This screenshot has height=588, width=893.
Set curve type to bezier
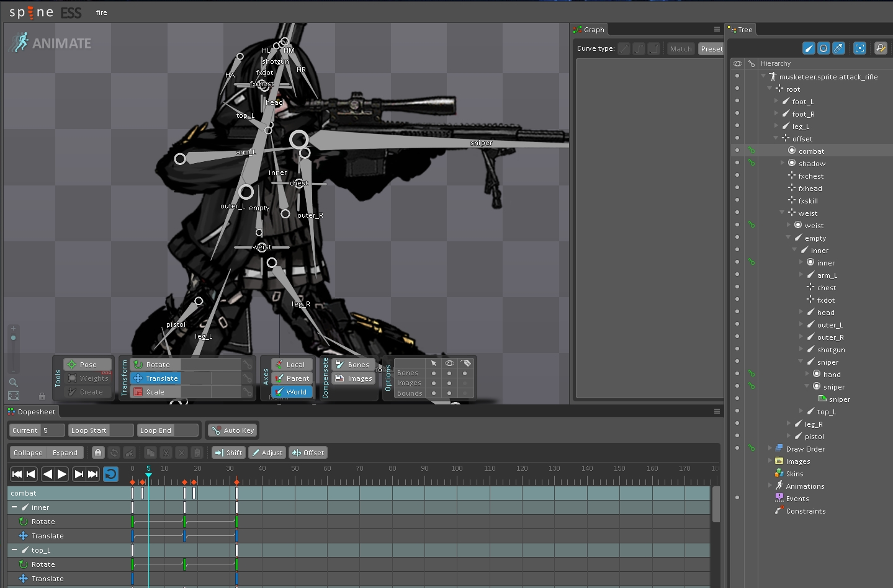point(639,49)
